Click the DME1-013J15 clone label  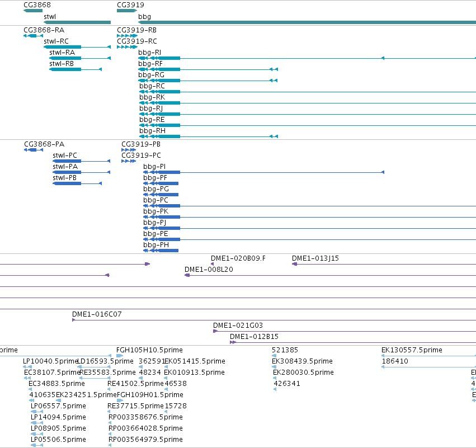[315, 258]
